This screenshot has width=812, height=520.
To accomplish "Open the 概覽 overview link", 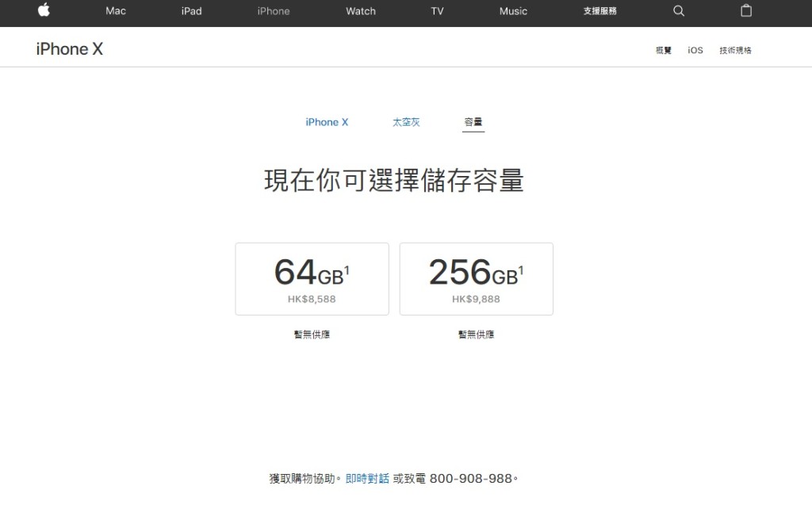I will point(664,50).
